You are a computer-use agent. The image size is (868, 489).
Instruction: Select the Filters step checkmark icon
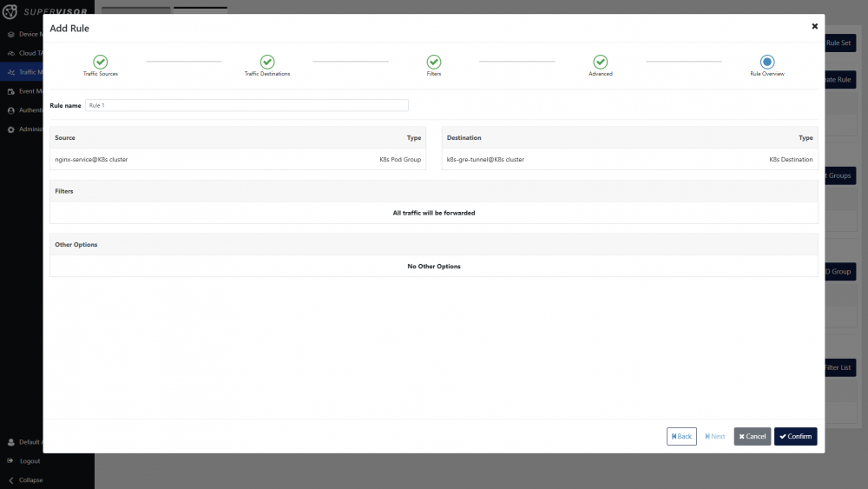[434, 62]
